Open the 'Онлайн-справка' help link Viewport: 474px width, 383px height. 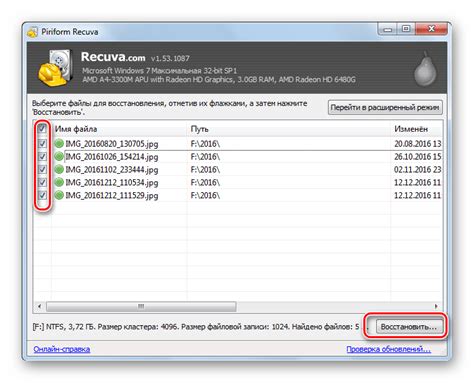tap(62, 349)
